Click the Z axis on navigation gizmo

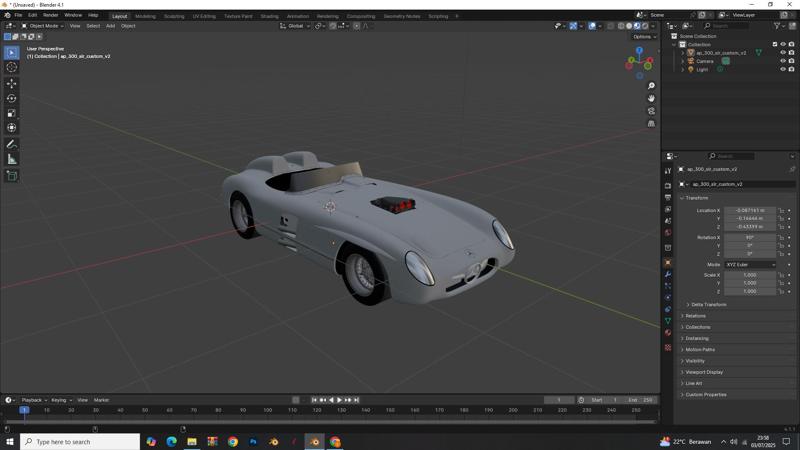point(639,51)
